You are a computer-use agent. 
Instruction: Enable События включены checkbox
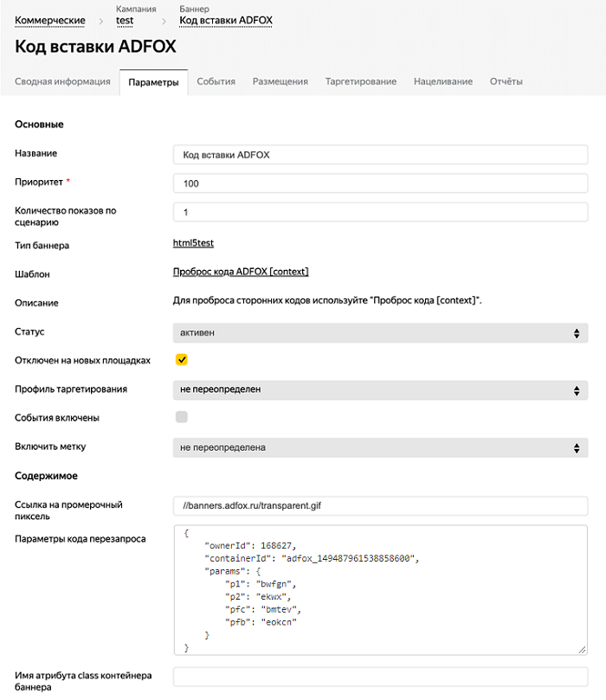(x=182, y=417)
